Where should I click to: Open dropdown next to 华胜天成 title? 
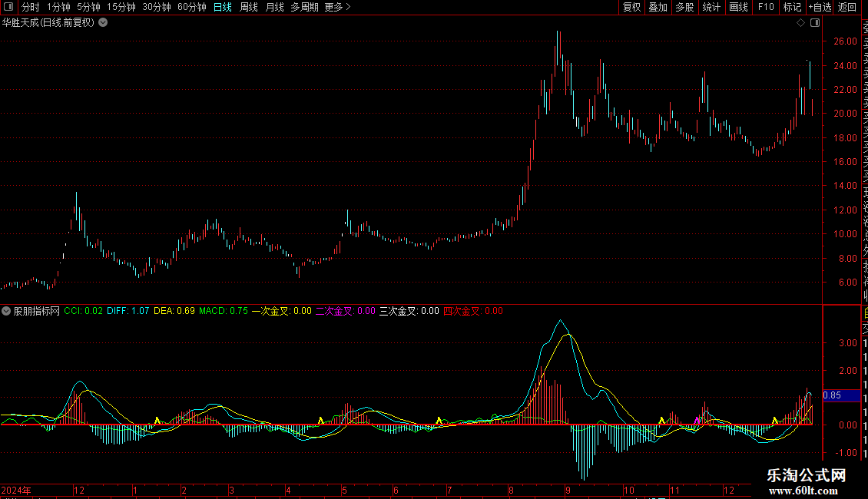point(103,23)
